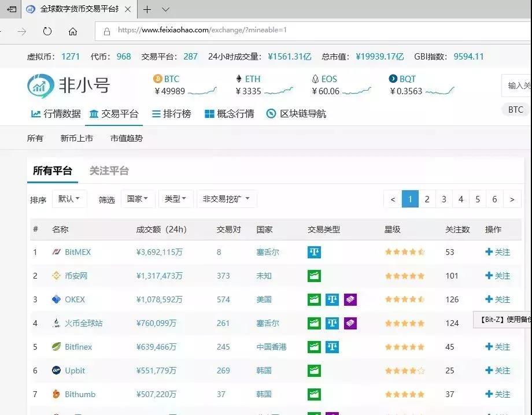Open a new browser tab with plus icon

pos(147,9)
